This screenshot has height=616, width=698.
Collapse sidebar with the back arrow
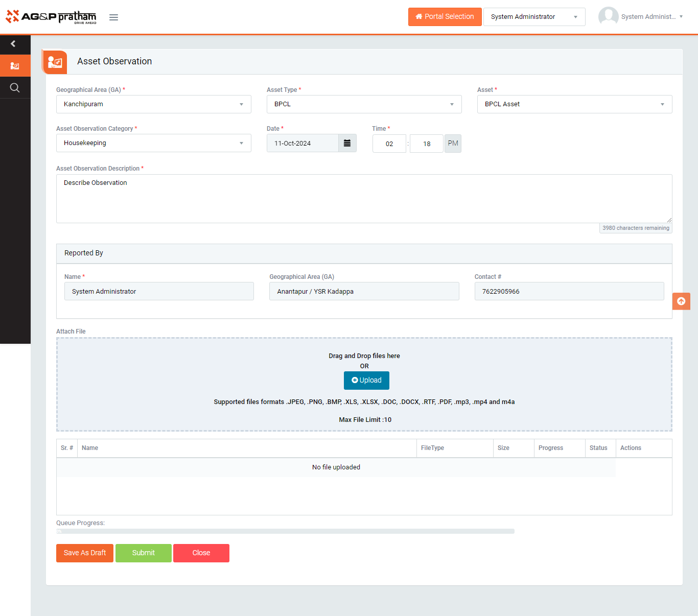tap(14, 44)
